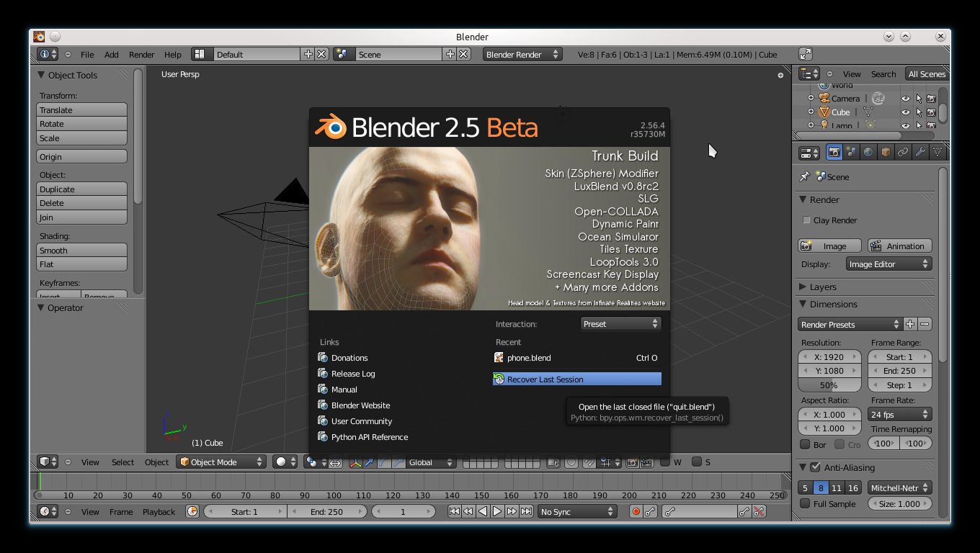The height and width of the screenshot is (553, 980).
Task: Disable the Anti-Aliasing checkbox
Action: click(815, 467)
